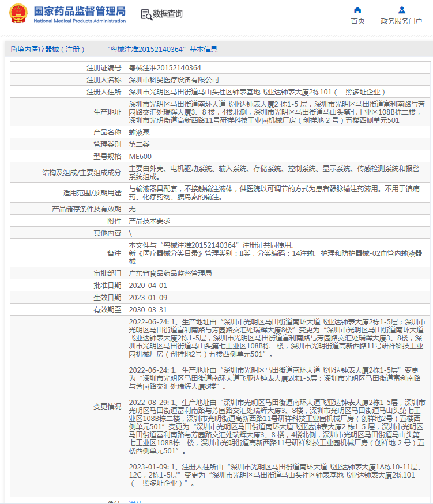Click the 政务服务门户 user icon

pos(401,10)
